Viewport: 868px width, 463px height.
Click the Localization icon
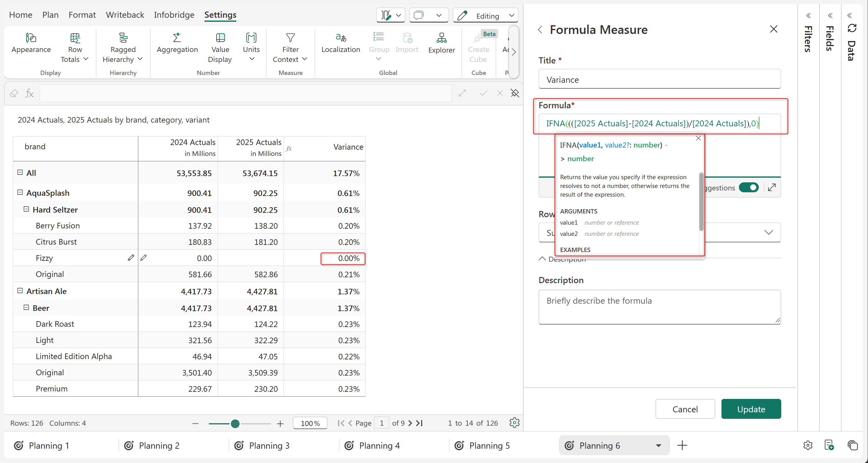click(x=341, y=38)
